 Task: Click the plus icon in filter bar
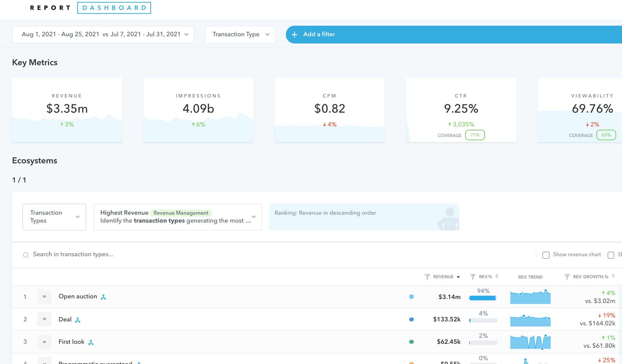click(x=295, y=35)
